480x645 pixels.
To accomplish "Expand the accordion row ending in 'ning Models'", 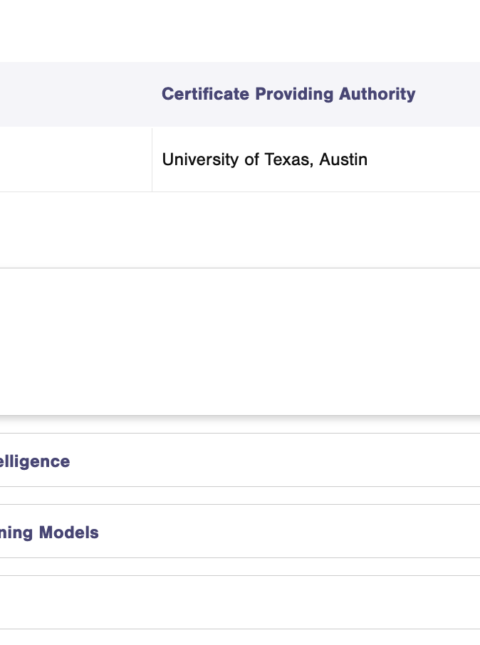I will point(240,531).
